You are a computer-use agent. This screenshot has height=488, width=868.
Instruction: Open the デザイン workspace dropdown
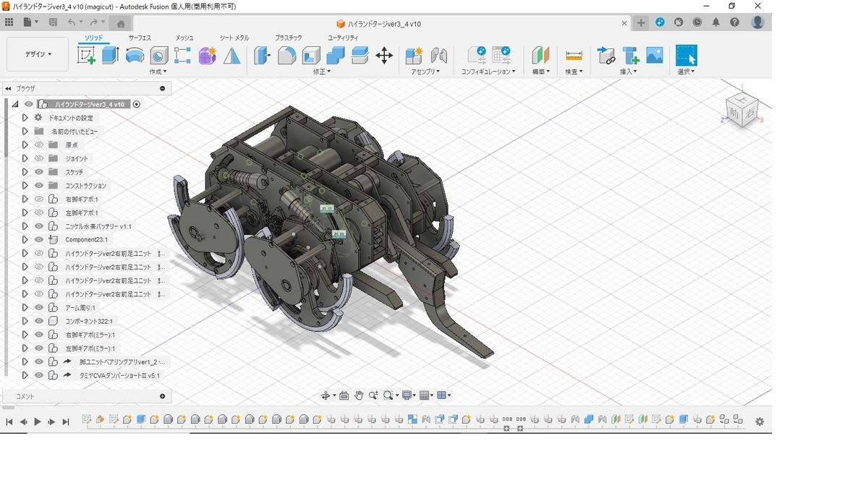coord(38,54)
